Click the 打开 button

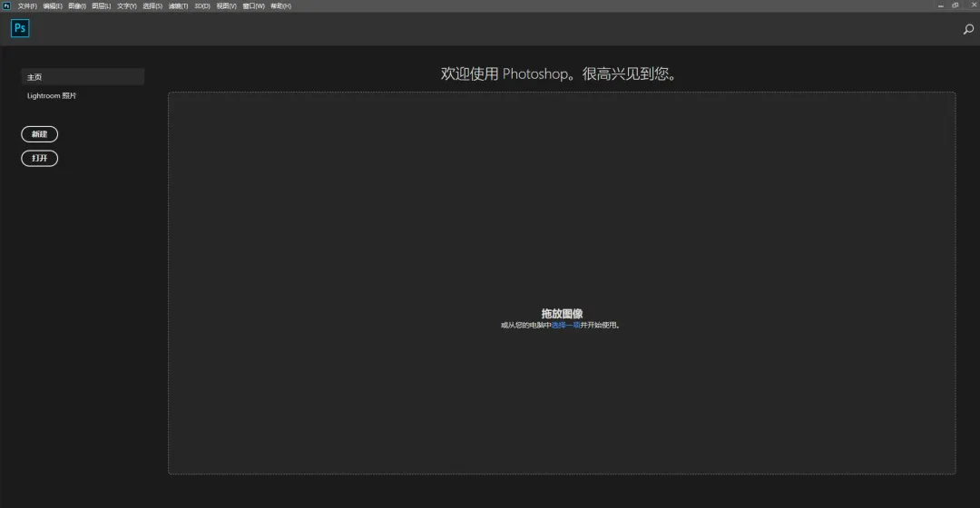coord(39,158)
